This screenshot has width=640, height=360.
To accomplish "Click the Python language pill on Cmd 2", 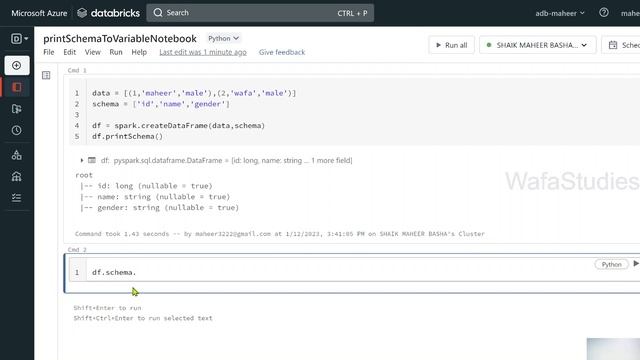I will (611, 264).
